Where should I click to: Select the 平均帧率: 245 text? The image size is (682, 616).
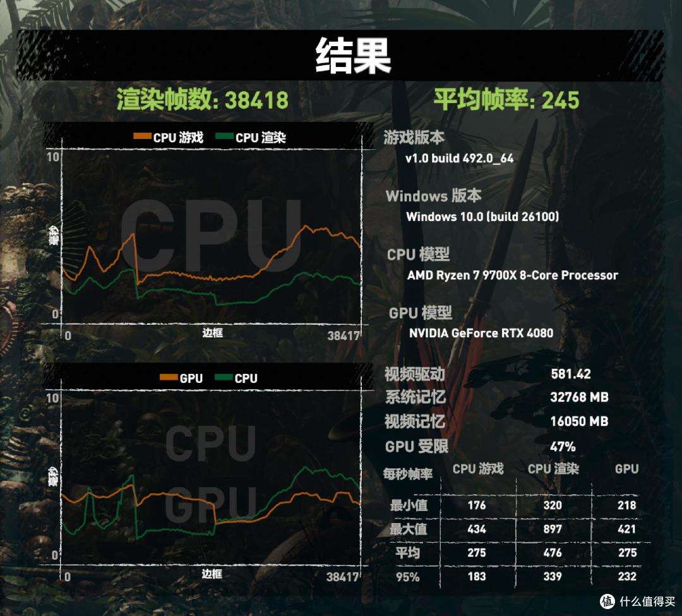506,100
